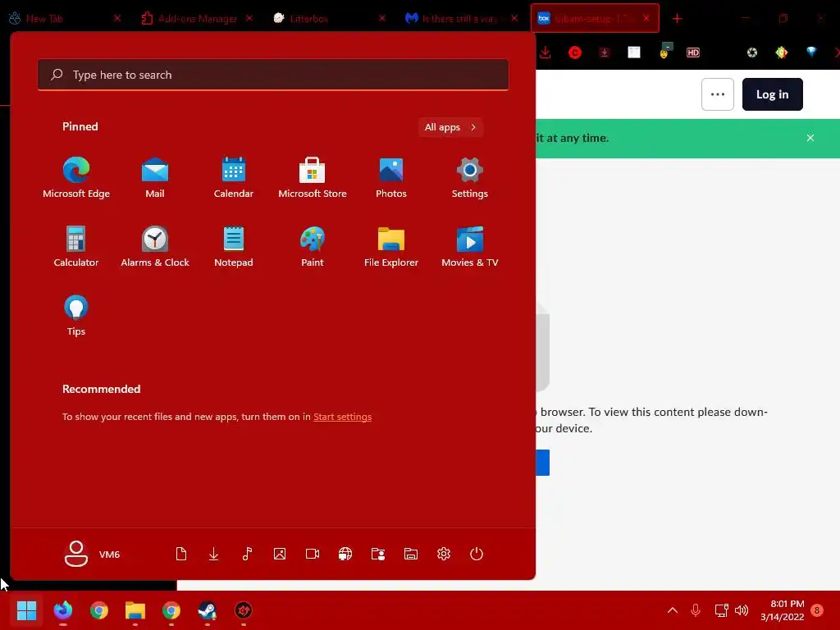Screen dimensions: 840x630
Task: Dismiss the green notification banner
Action: coord(810,138)
